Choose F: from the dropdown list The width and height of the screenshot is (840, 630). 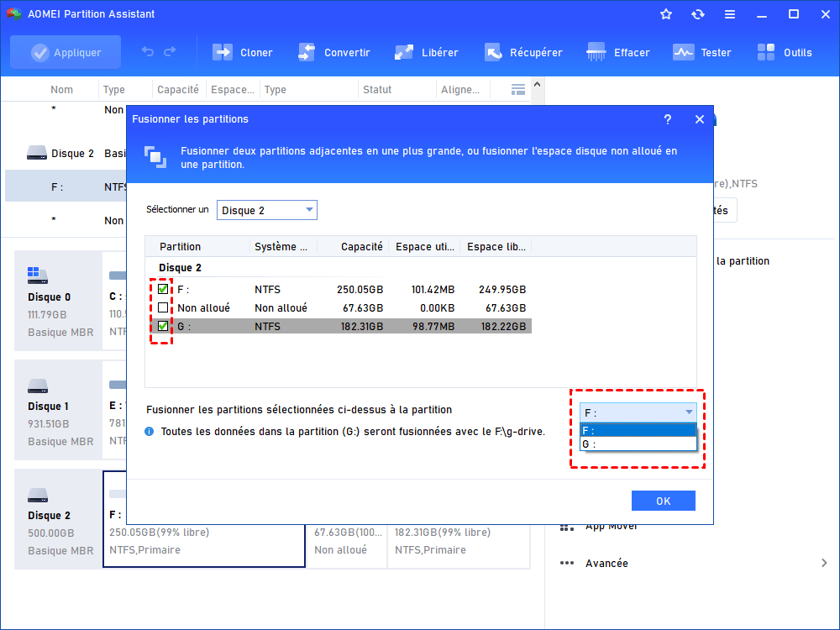click(638, 430)
